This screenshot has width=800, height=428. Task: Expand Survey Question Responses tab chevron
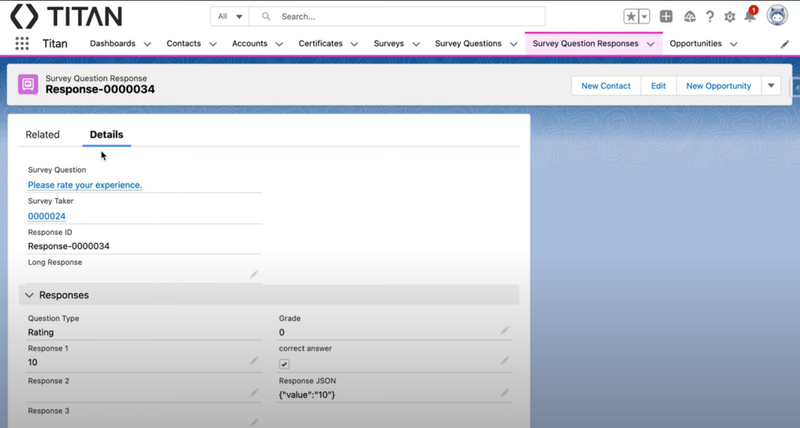tap(651, 44)
